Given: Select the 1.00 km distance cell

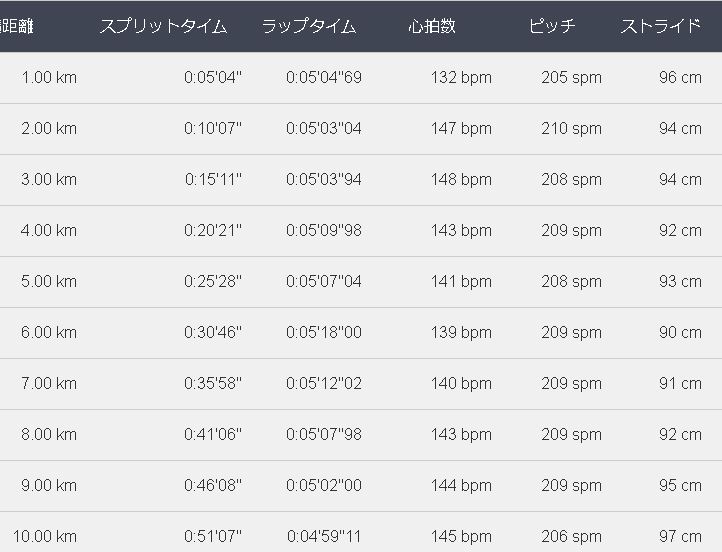Looking at the screenshot, I should click(x=49, y=78).
